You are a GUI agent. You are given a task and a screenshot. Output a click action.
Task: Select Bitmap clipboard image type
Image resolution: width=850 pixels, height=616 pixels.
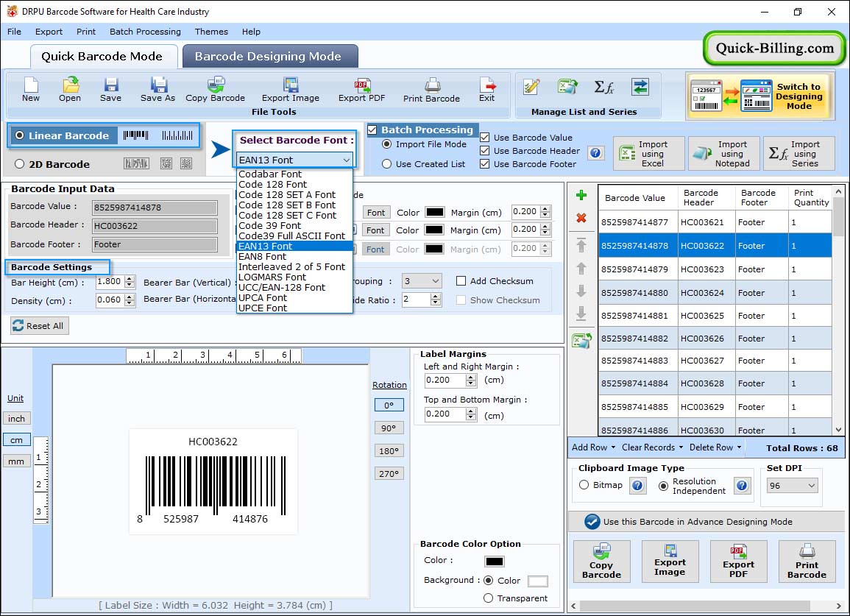tap(584, 485)
